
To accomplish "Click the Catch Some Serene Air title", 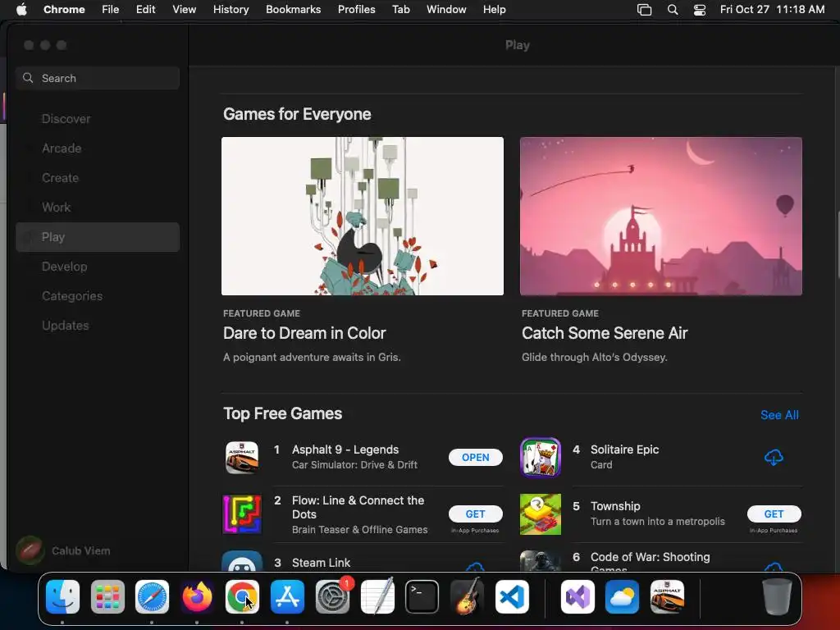I will [605, 333].
